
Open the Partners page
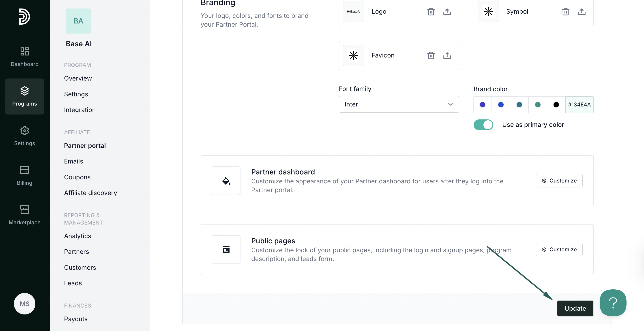pos(77,252)
